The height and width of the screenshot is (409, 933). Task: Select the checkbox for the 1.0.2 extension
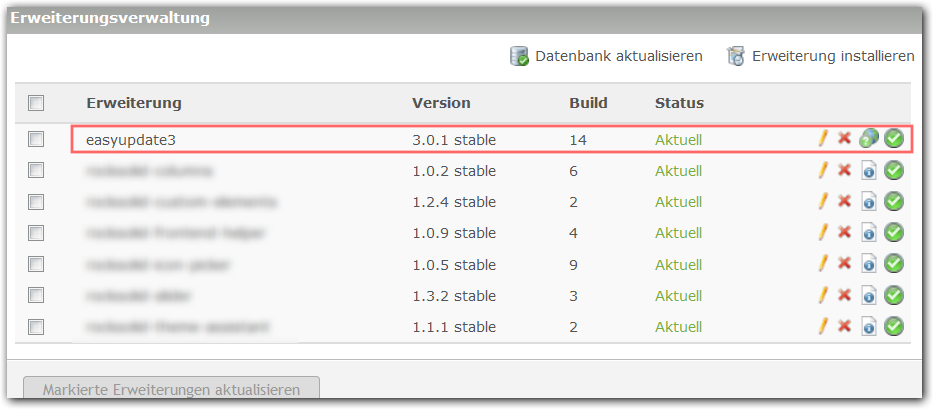point(36,170)
